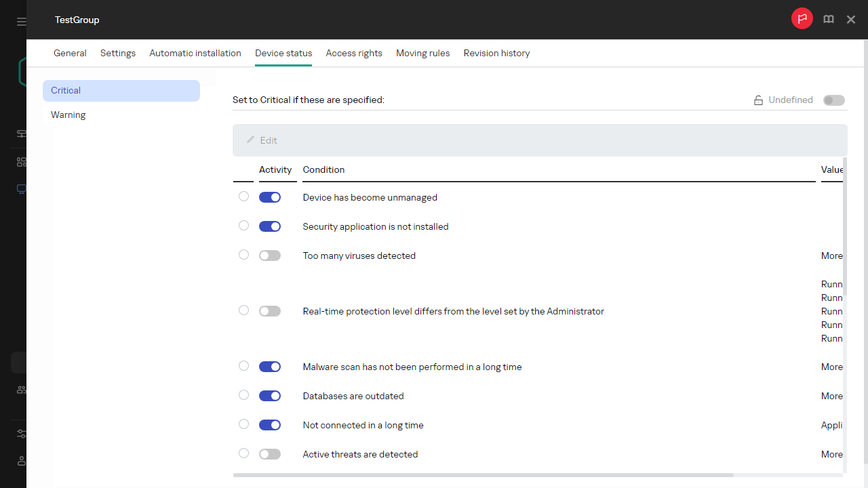Select radio for 'Databases are outdated'
This screenshot has height=488, width=868.
click(x=244, y=395)
